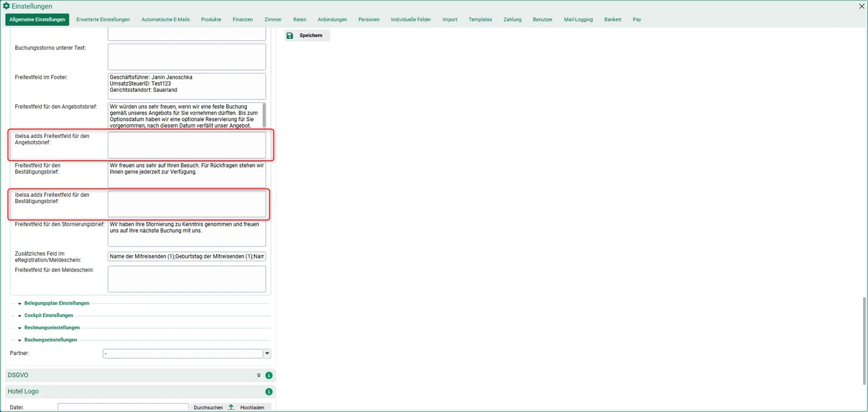Select the Finanzen tab

tap(242, 20)
